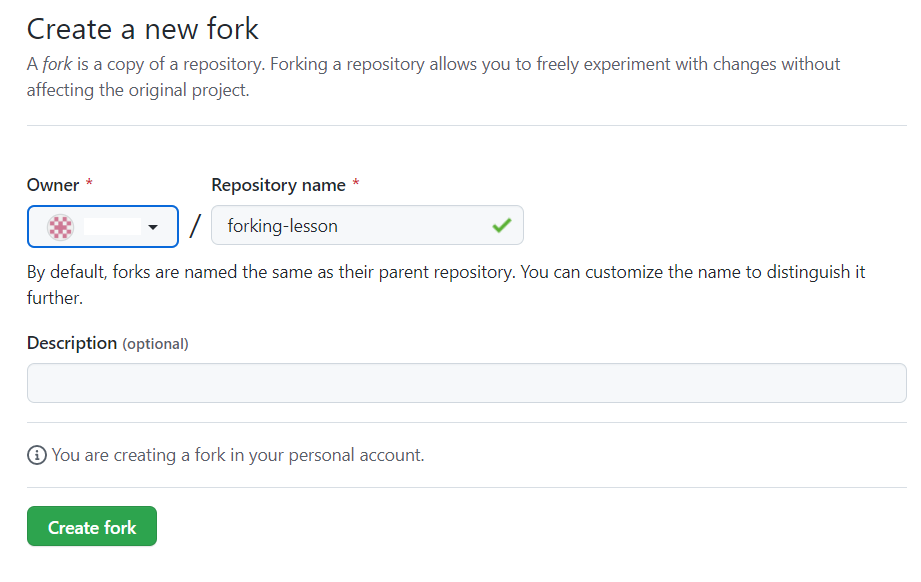Click the "You are creating a fork" notice text

tap(238, 455)
